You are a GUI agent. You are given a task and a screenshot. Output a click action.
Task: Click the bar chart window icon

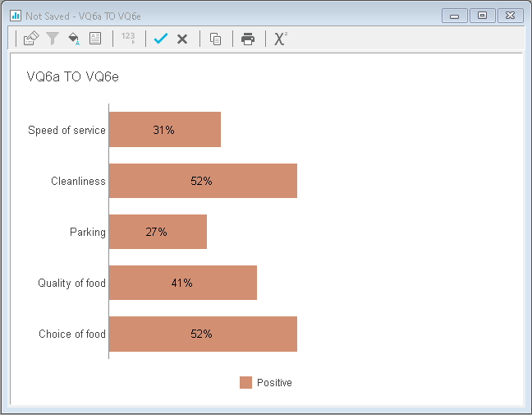[16, 16]
